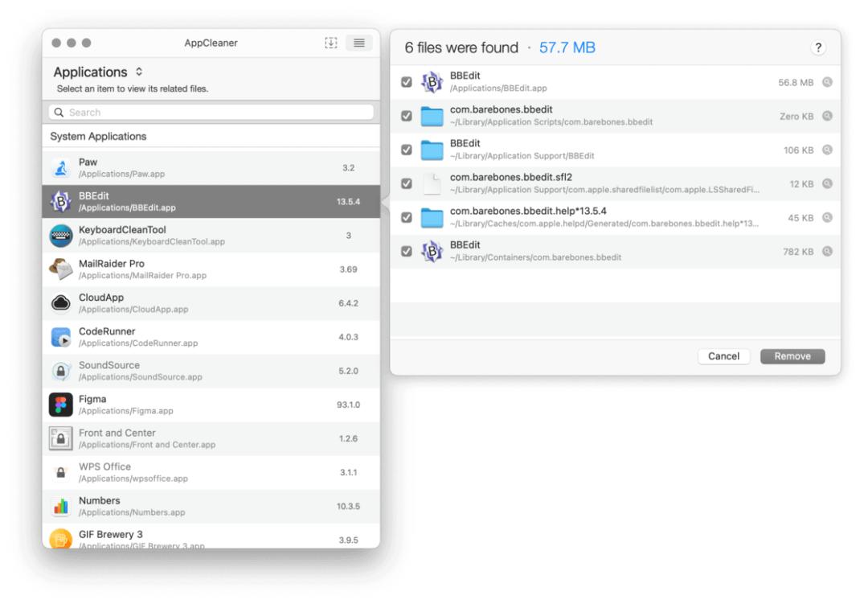The width and height of the screenshot is (868, 604).
Task: Click the CodeRunner app icon
Action: click(x=61, y=337)
